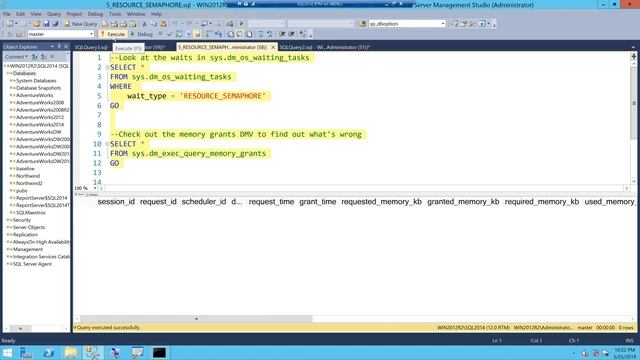Image resolution: width=640 pixels, height=360 pixels.
Task: Switch to SQLQuery2.sql Administrator (51) tab
Action: (325, 47)
